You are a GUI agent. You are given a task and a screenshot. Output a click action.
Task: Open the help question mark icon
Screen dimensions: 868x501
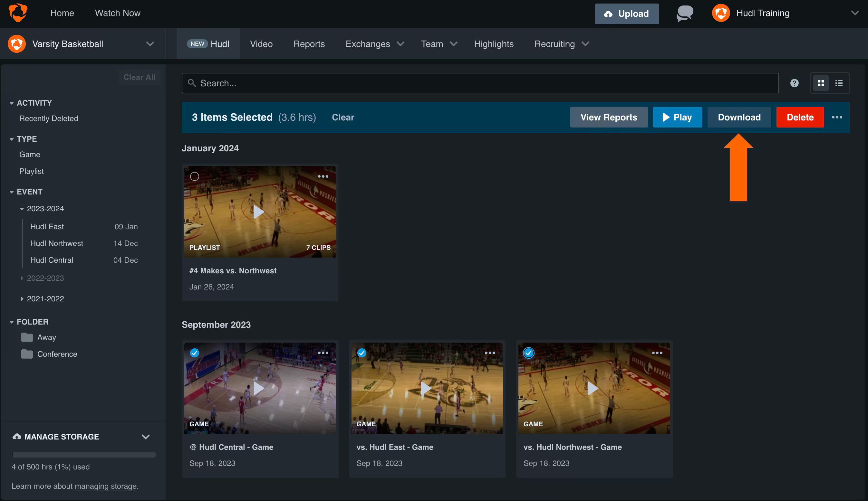(x=794, y=83)
